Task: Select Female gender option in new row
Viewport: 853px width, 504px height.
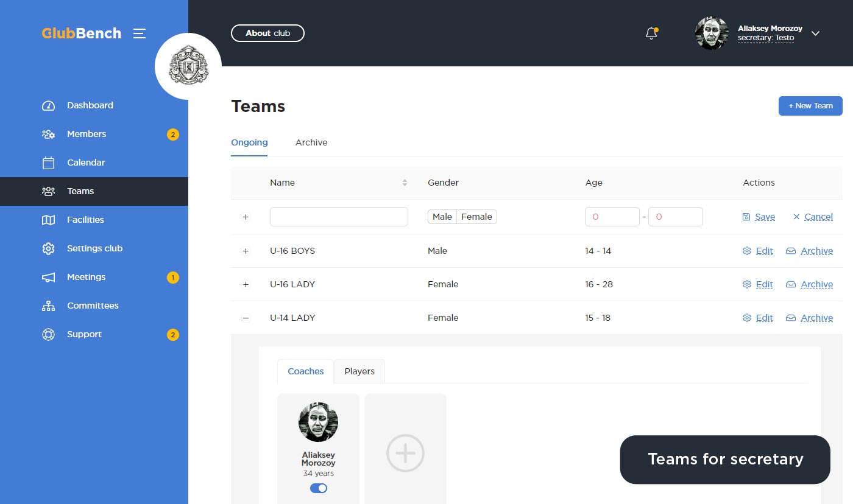Action: tap(476, 217)
